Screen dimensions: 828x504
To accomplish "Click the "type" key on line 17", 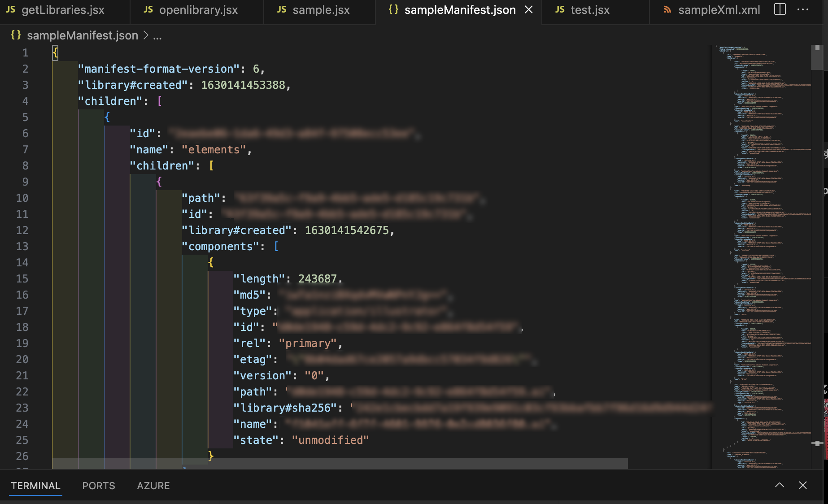I will click(253, 311).
